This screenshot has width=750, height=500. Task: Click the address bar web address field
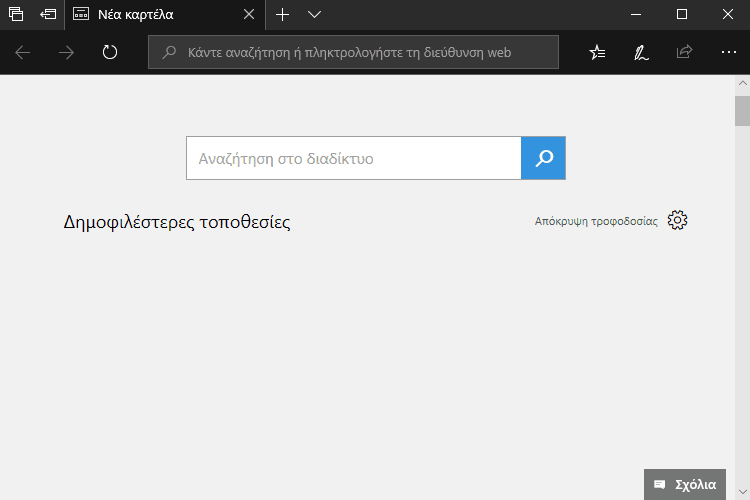353,52
